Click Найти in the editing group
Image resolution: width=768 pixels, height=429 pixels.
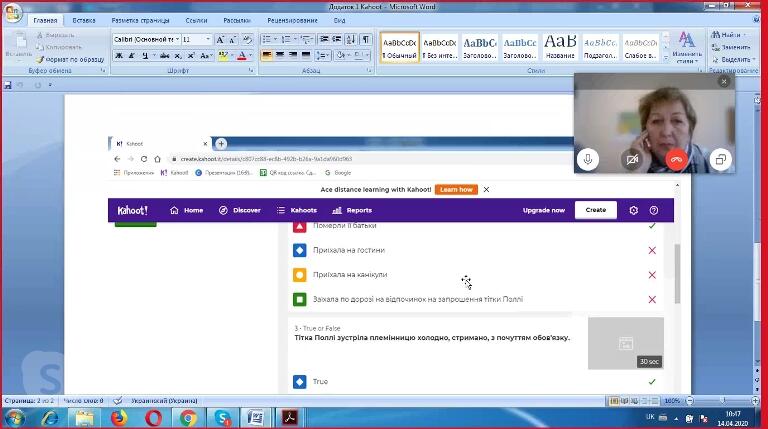pos(728,35)
